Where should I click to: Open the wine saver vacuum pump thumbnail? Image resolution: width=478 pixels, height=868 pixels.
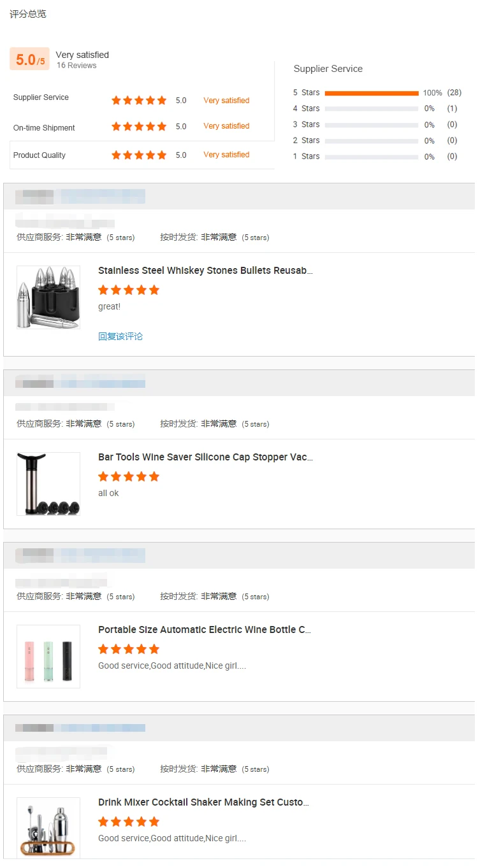(48, 484)
